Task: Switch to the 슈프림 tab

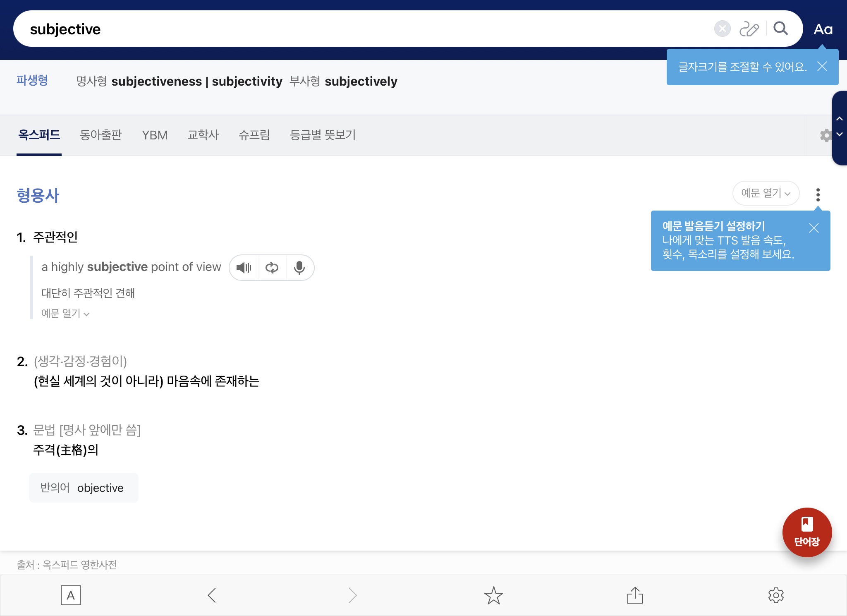Action: coord(254,135)
